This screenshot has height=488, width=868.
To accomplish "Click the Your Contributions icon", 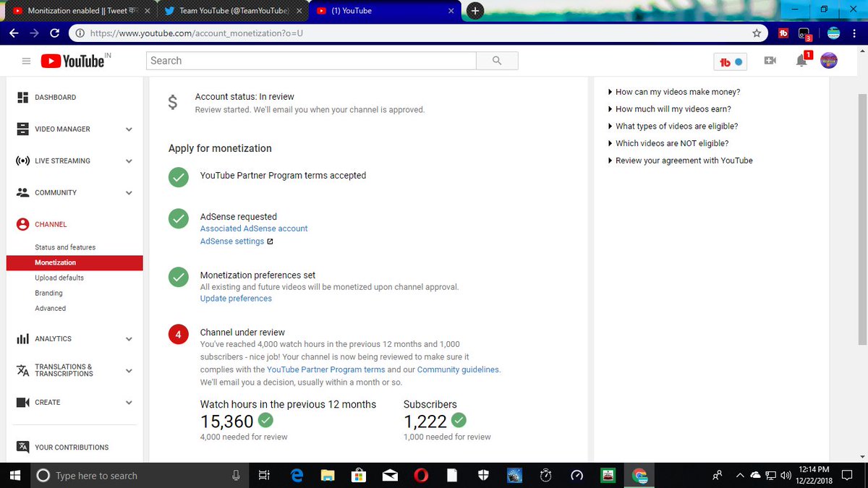I will tap(22, 447).
